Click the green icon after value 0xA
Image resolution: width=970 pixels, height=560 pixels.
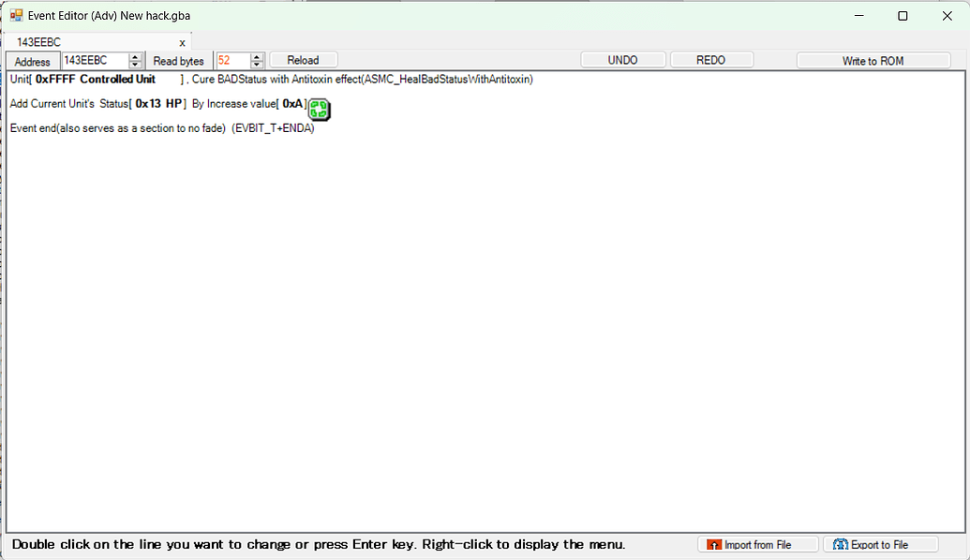pos(319,109)
